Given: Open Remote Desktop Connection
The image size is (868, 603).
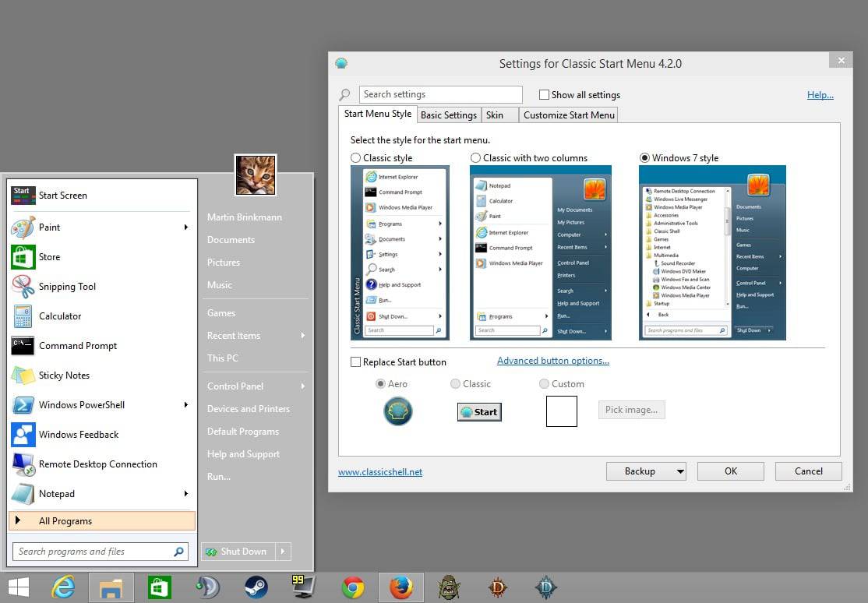Looking at the screenshot, I should pyautogui.click(x=97, y=464).
